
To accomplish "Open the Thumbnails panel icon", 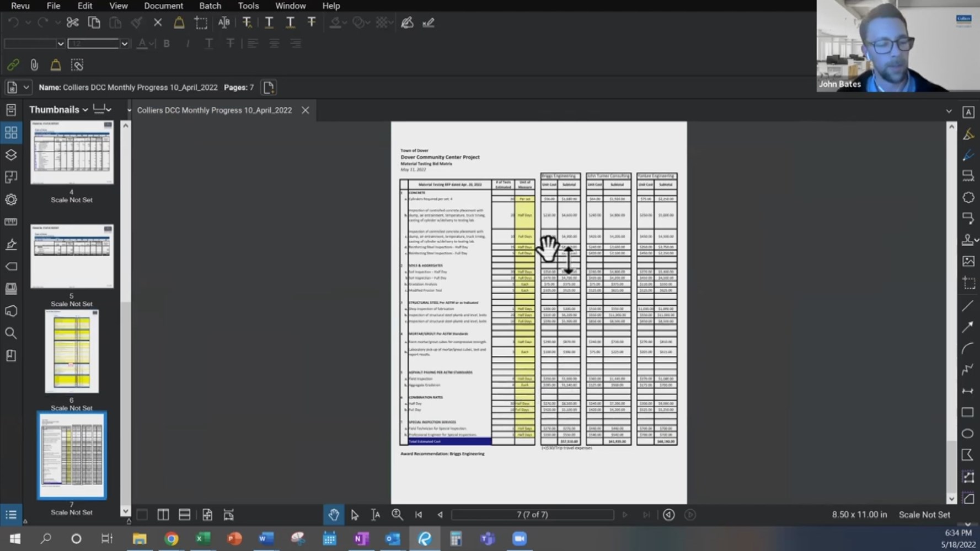I will pos(10,132).
